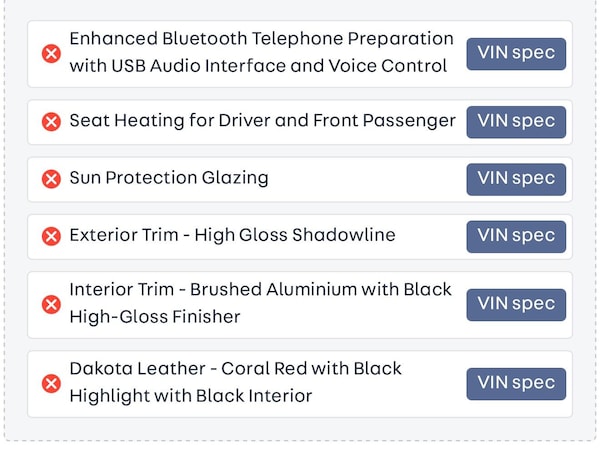Click red X icon beside Seat Heating

pos(51,122)
